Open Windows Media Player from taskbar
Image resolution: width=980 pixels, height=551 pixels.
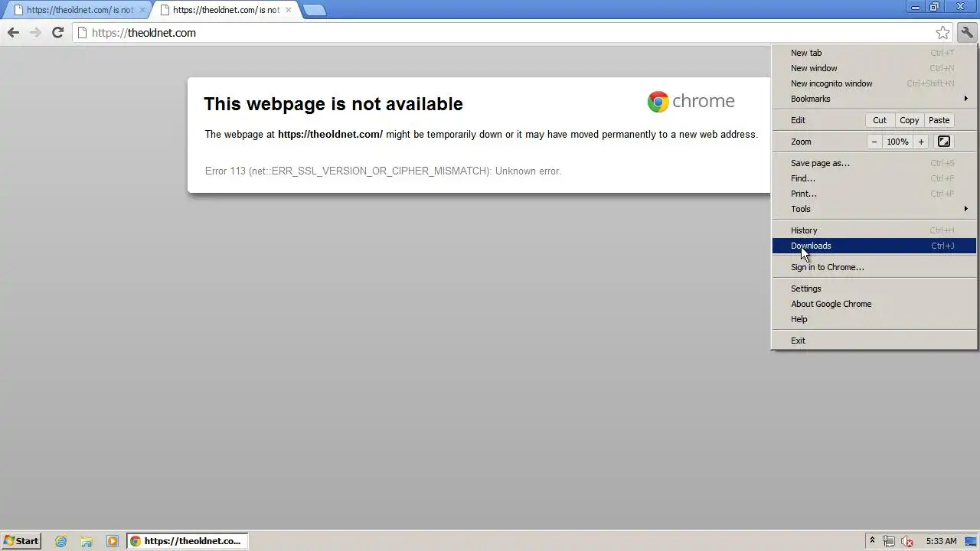tap(113, 541)
